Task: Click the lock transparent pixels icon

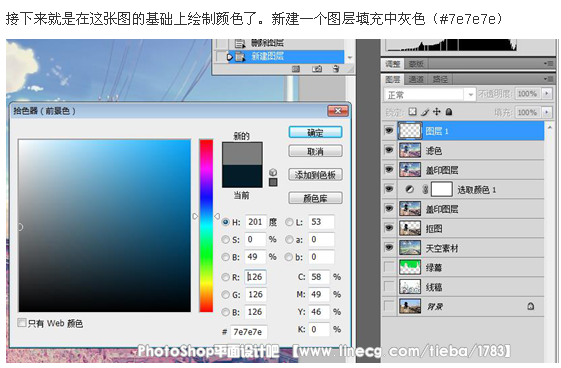Action: pos(413,112)
